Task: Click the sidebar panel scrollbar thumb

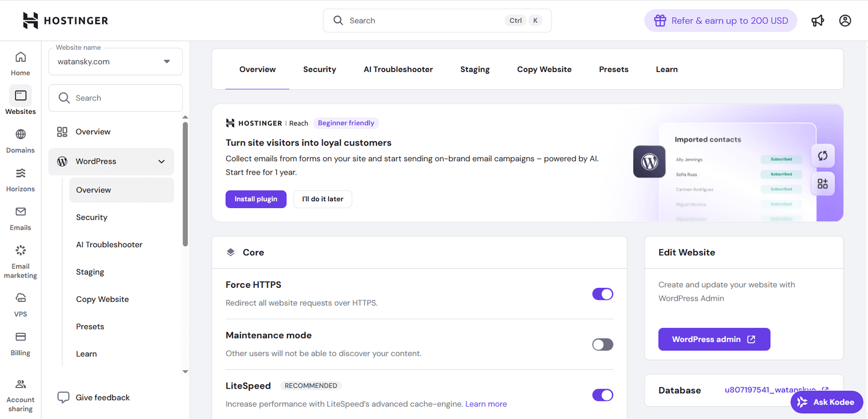Action: [186, 184]
